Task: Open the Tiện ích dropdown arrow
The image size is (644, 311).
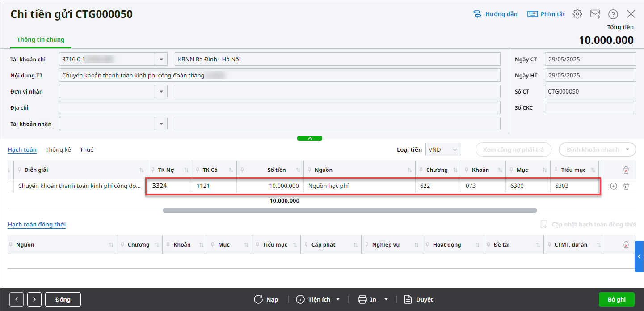Action: [338, 299]
